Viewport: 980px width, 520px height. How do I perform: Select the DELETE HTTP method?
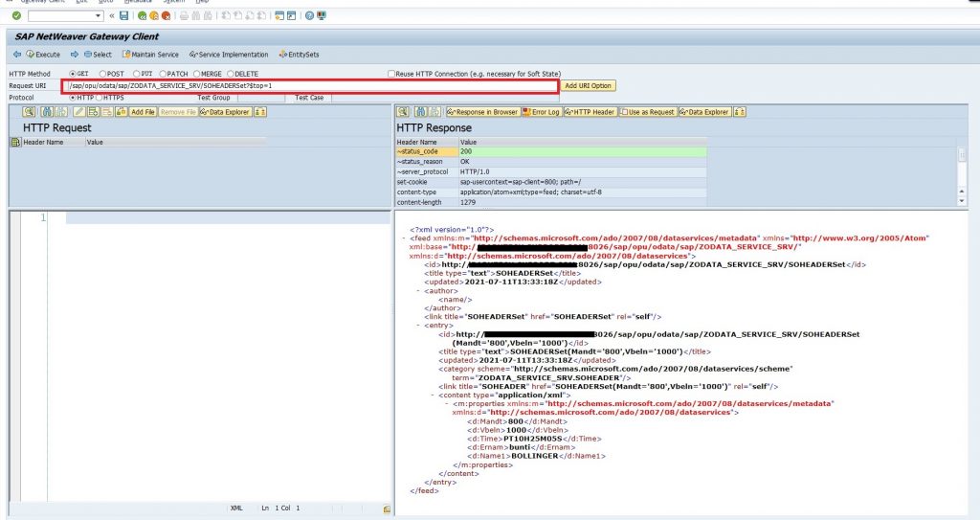(x=230, y=74)
